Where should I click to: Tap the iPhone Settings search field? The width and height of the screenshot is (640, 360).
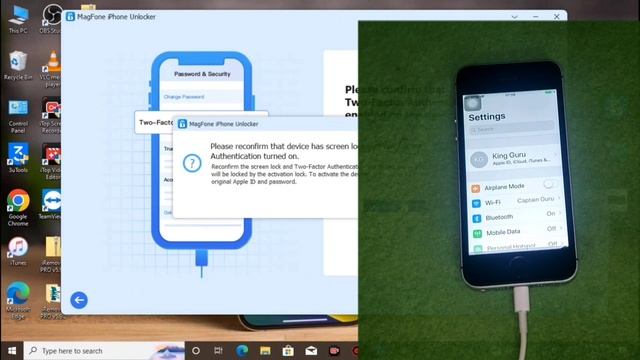[512, 129]
